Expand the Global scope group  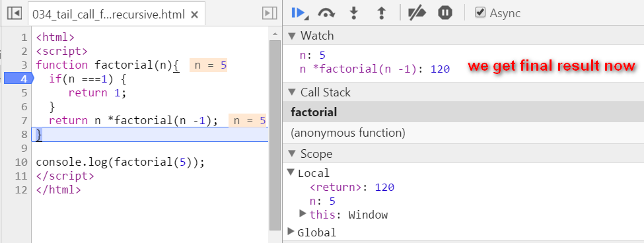291,232
